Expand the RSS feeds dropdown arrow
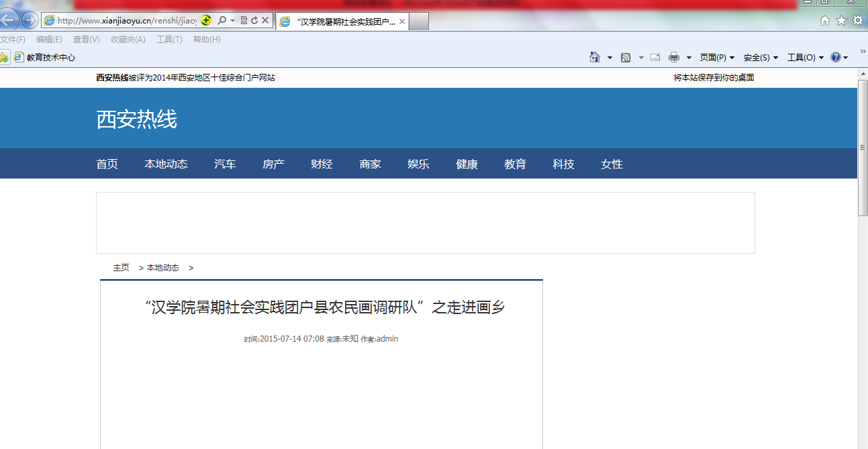The width and height of the screenshot is (868, 449). click(x=641, y=58)
